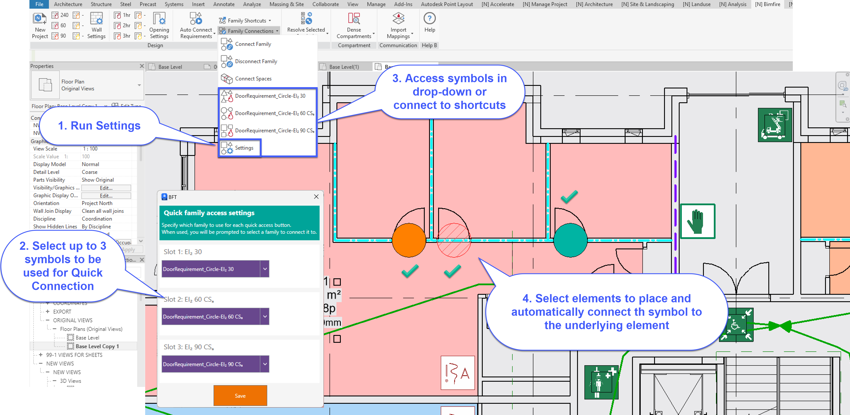Open the File tab
This screenshot has height=415, width=850.
coord(39,4)
